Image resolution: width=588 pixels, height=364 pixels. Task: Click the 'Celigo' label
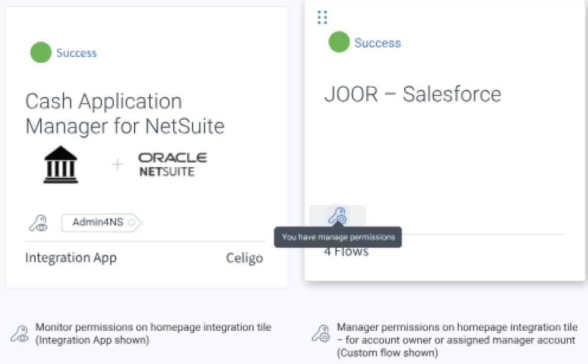click(x=244, y=258)
